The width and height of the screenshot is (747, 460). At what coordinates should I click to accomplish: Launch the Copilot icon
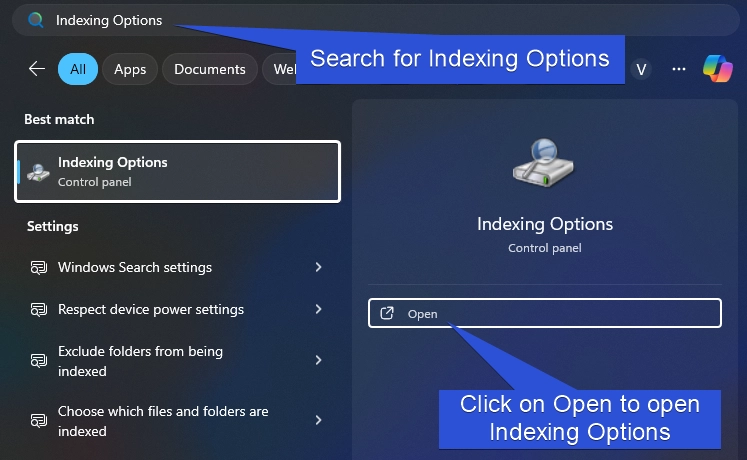click(717, 69)
